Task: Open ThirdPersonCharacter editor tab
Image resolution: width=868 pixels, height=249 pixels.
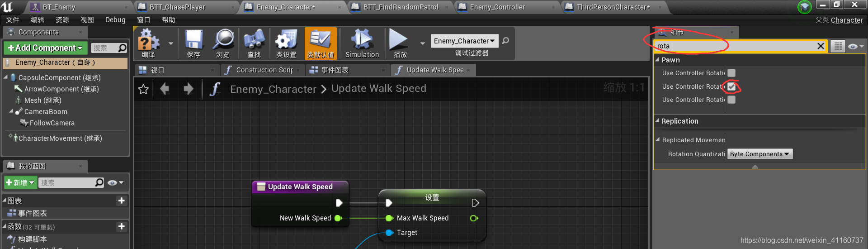Action: 613,7
